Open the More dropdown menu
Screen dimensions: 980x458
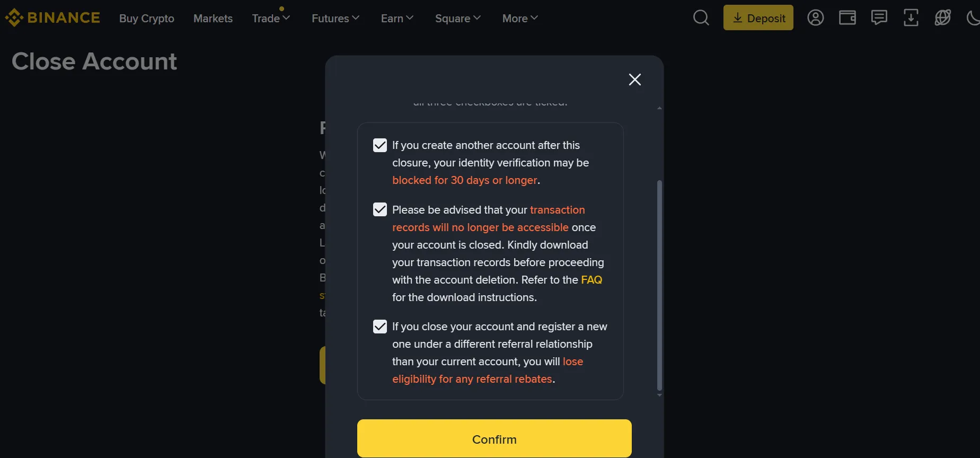point(519,18)
